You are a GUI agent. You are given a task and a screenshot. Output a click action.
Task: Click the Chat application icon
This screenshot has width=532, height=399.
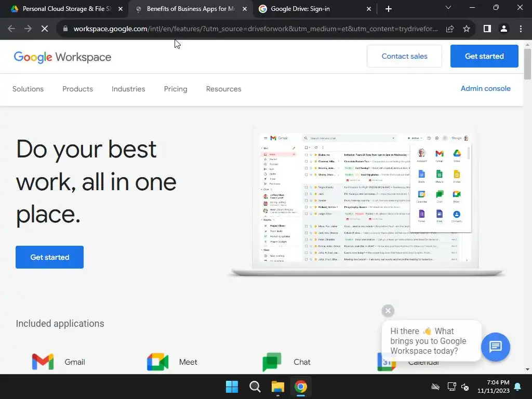(x=272, y=362)
